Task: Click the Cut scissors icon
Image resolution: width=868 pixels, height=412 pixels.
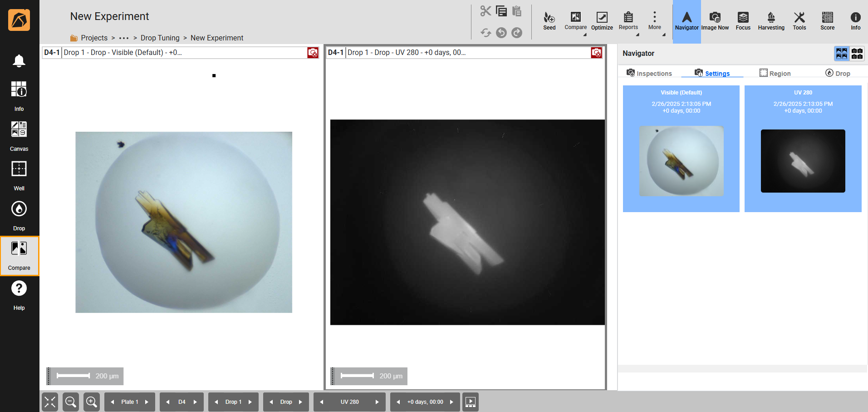Action: coord(485,11)
